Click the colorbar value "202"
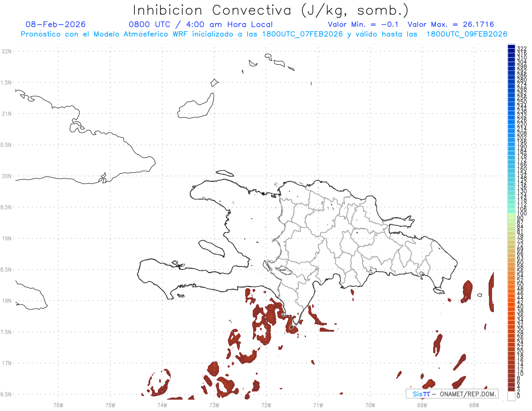The width and height of the screenshot is (532, 411). (522, 137)
